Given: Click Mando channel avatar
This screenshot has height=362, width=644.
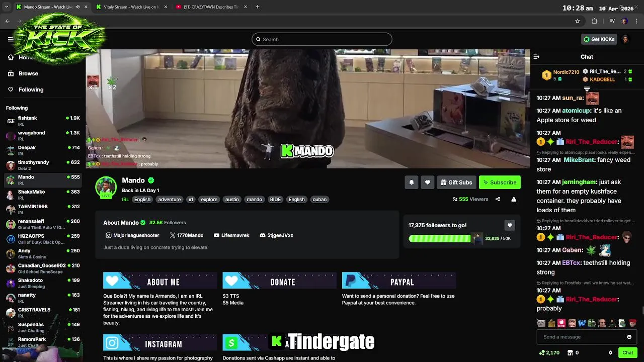Looking at the screenshot, I should [106, 187].
